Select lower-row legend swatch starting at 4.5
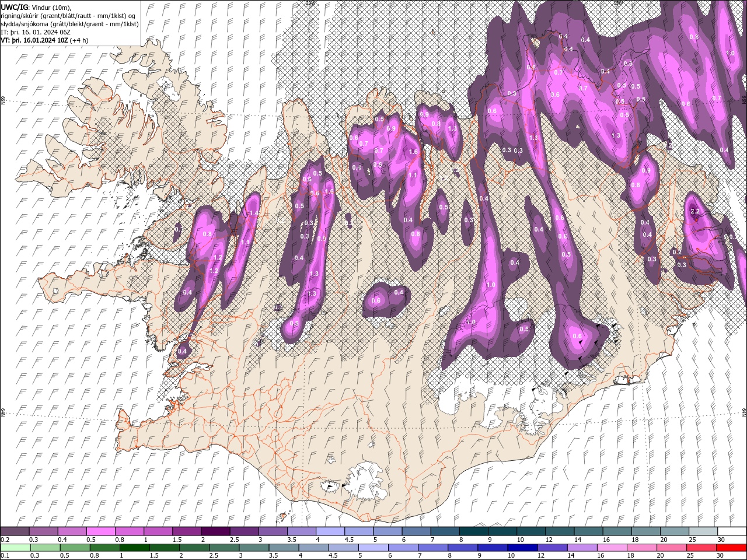 (x=343, y=548)
